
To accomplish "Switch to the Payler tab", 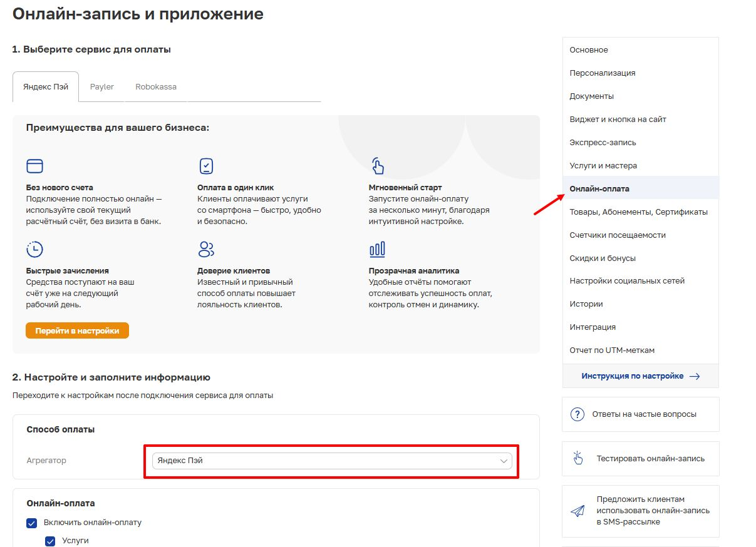I will click(101, 87).
